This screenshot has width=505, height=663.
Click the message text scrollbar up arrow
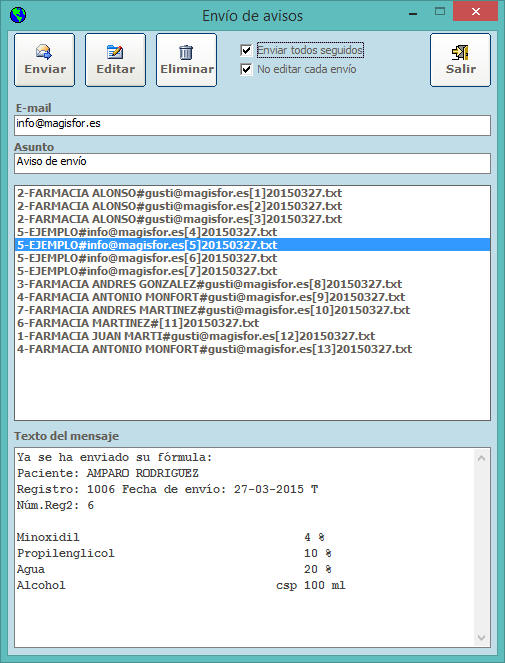[481, 458]
